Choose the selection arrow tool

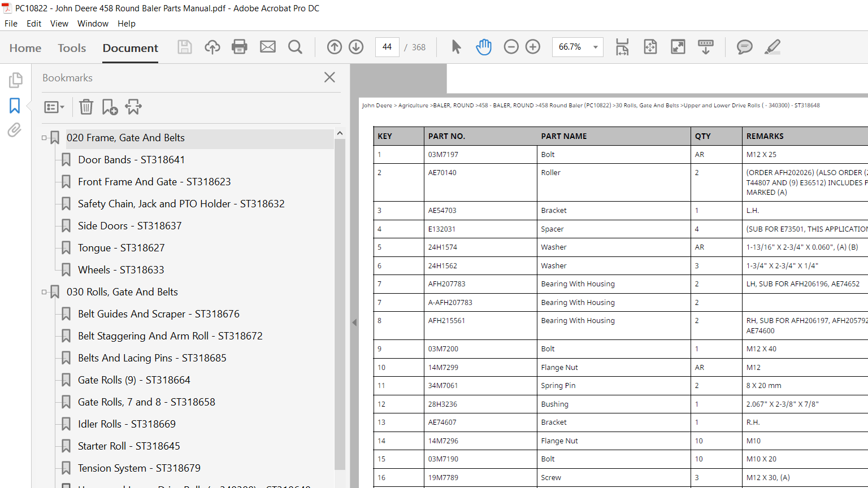pyautogui.click(x=457, y=47)
